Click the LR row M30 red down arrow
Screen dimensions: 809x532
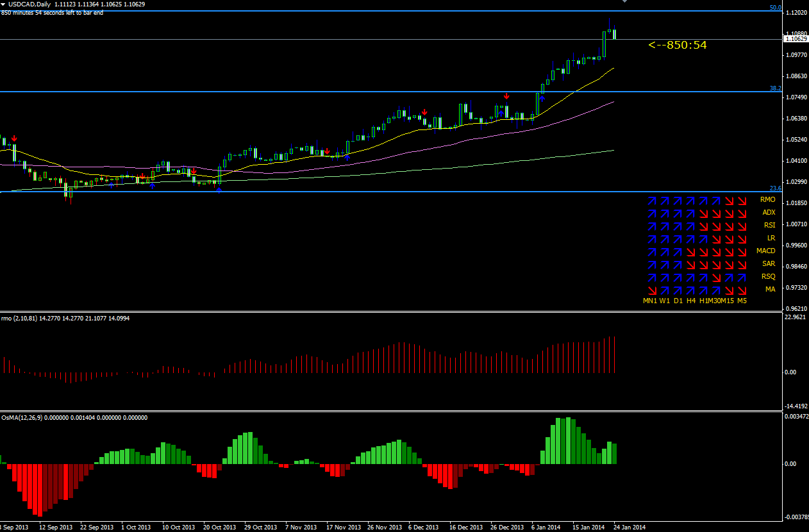716,239
